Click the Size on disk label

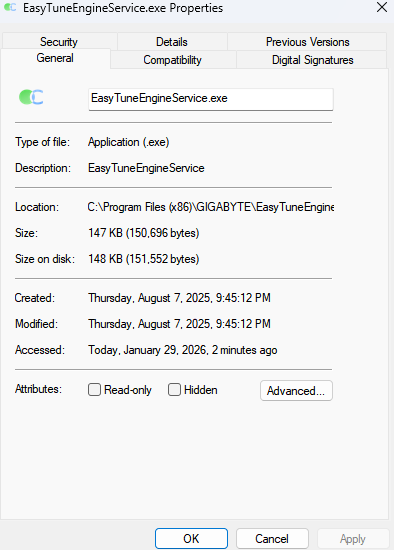pos(45,259)
